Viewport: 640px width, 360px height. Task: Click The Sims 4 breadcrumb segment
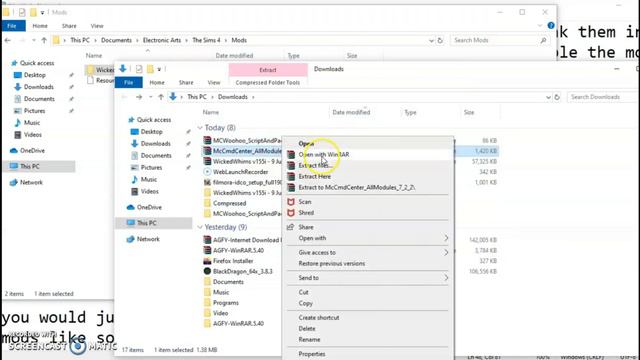pyautogui.click(x=206, y=40)
